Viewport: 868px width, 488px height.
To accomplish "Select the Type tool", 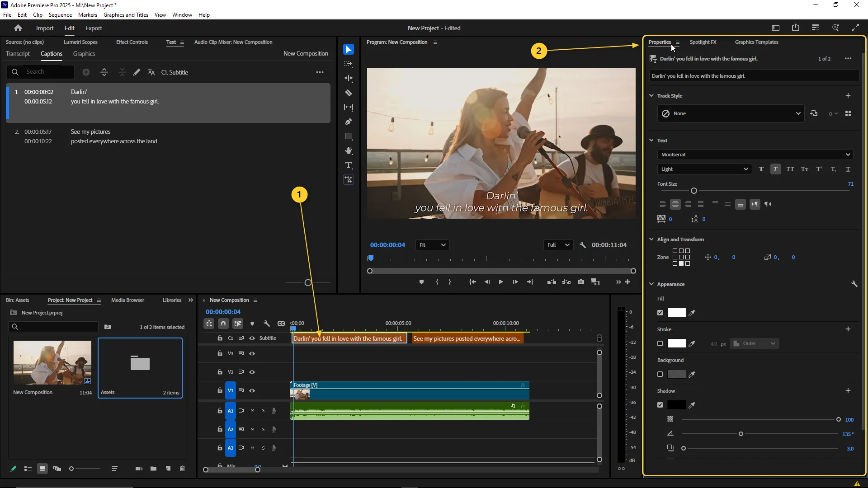I will point(349,165).
